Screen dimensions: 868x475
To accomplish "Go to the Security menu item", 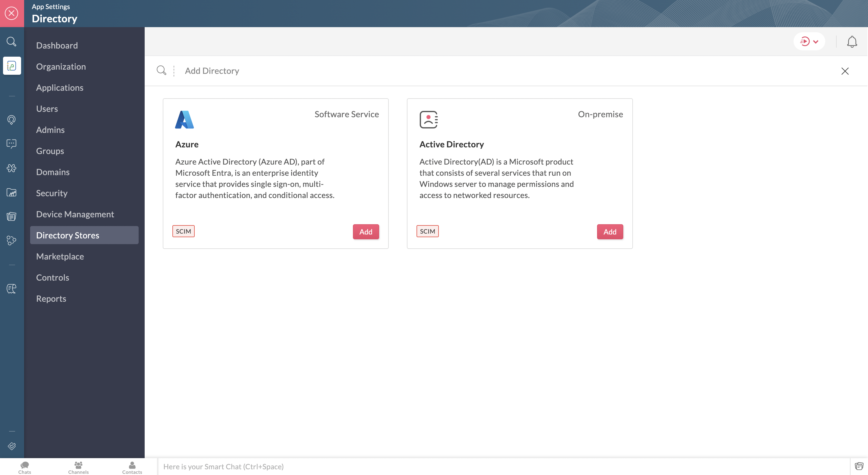I will [x=52, y=193].
